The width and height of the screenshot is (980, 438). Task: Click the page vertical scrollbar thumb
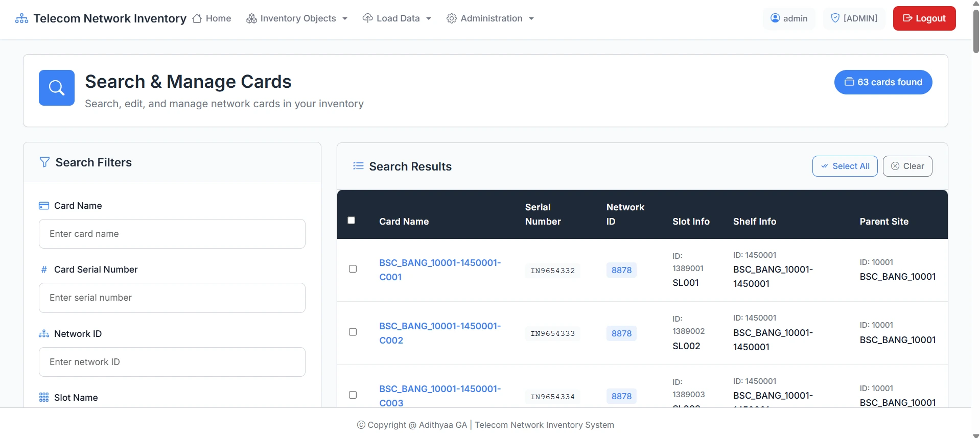pyautogui.click(x=975, y=31)
